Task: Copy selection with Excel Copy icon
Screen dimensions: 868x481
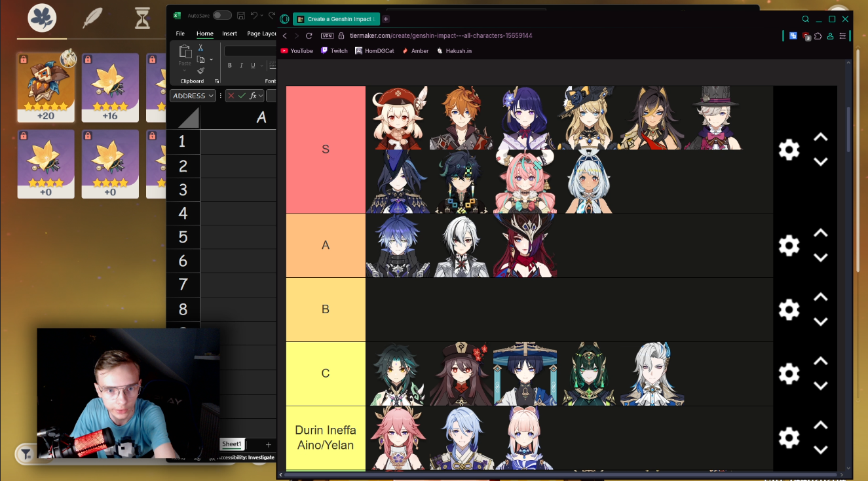Action: pyautogui.click(x=200, y=60)
